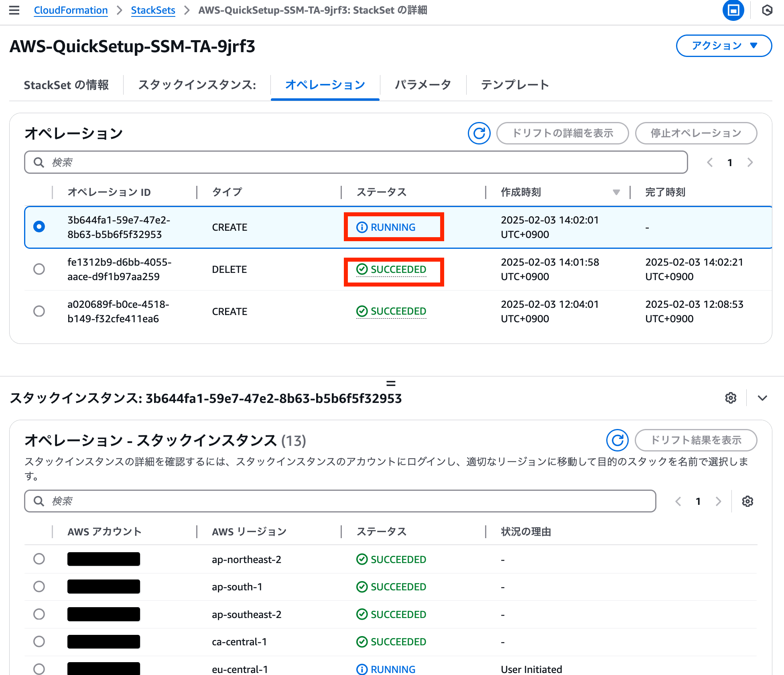Click 状況の理由 column header

click(x=526, y=532)
